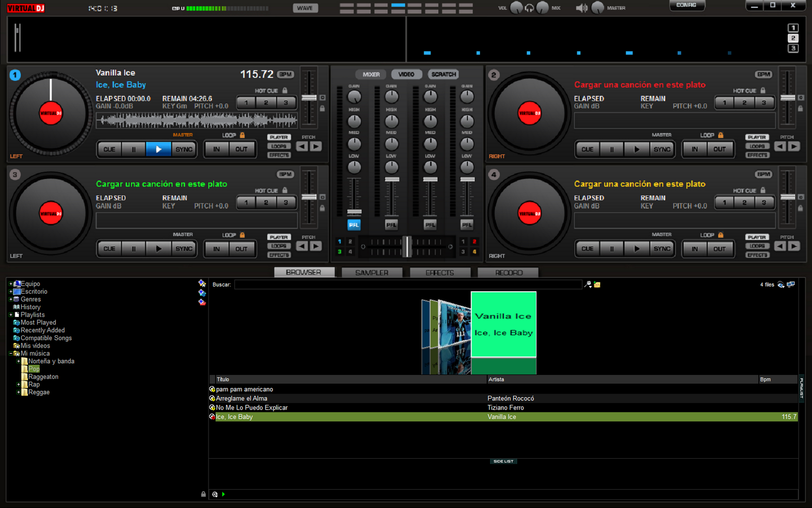Select the search magnifier icon beside Buscar field
The height and width of the screenshot is (508, 812).
[x=587, y=284]
